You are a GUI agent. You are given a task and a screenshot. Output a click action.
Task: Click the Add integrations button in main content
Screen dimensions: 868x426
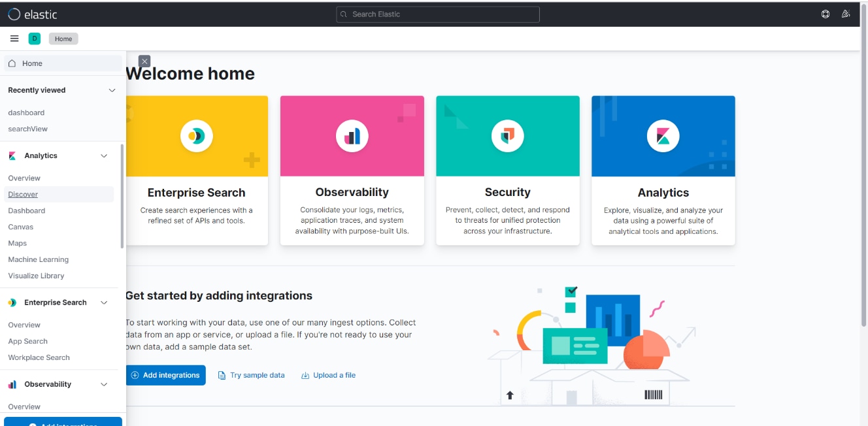pos(166,375)
